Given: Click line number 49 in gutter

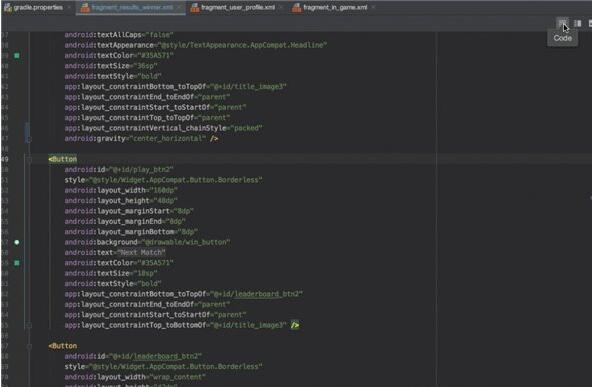Looking at the screenshot, I should [x=5, y=159].
